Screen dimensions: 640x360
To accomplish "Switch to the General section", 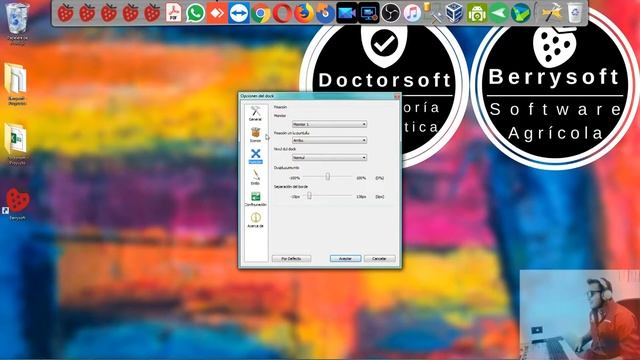I will click(256, 113).
